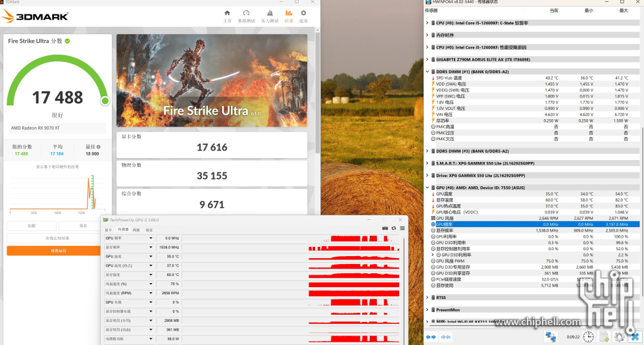
Task: Expand the nested GPU D3D利用率 sub-item
Action: [432, 255]
